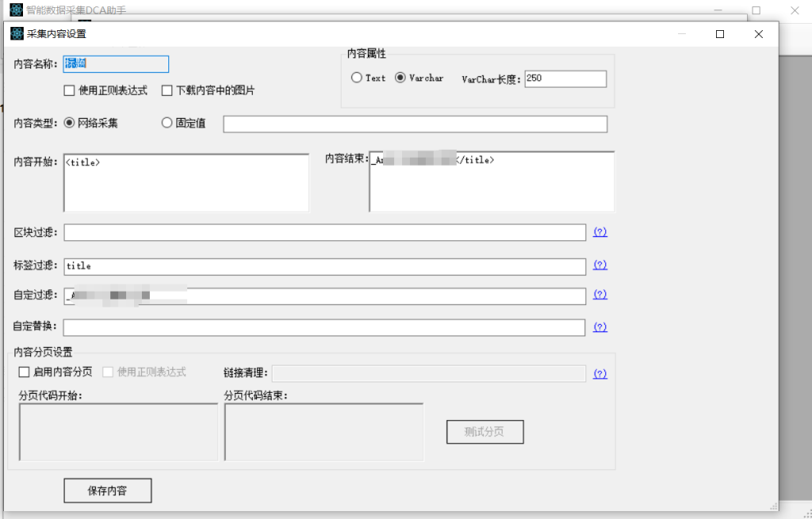Focus the VarChar长度 input box
This screenshot has width=812, height=519.
[565, 78]
